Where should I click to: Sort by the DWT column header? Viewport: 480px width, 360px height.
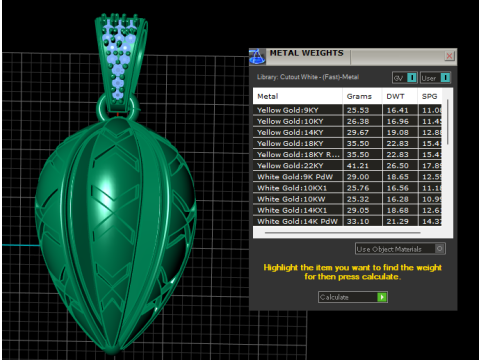tap(400, 96)
